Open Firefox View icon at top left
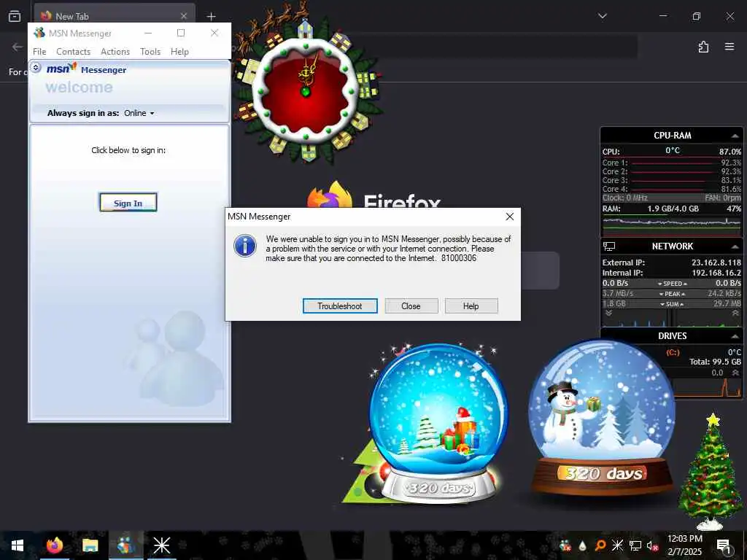Screen dimensions: 747x560 pos(15,16)
